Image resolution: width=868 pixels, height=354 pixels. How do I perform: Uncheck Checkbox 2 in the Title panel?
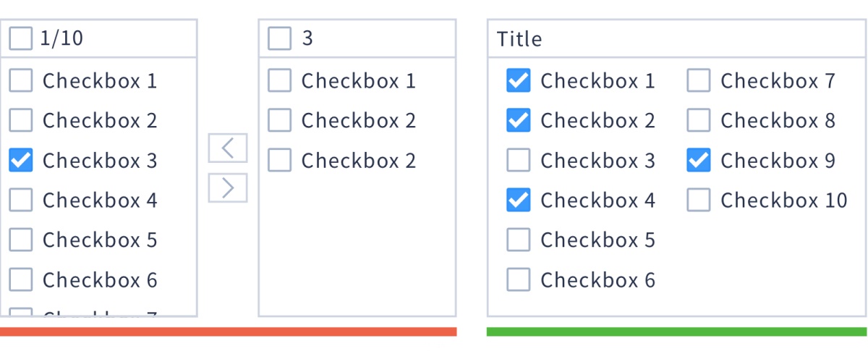[x=518, y=120]
